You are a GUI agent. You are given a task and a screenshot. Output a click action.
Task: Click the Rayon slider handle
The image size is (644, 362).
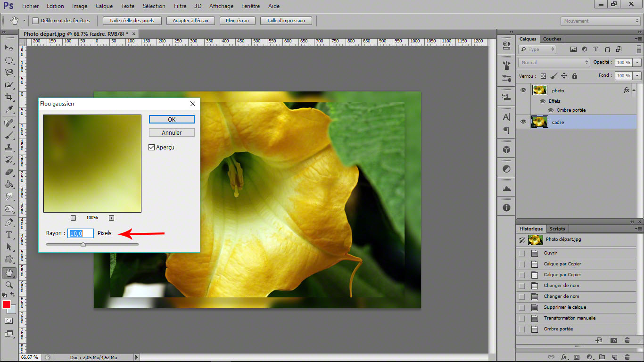point(83,244)
